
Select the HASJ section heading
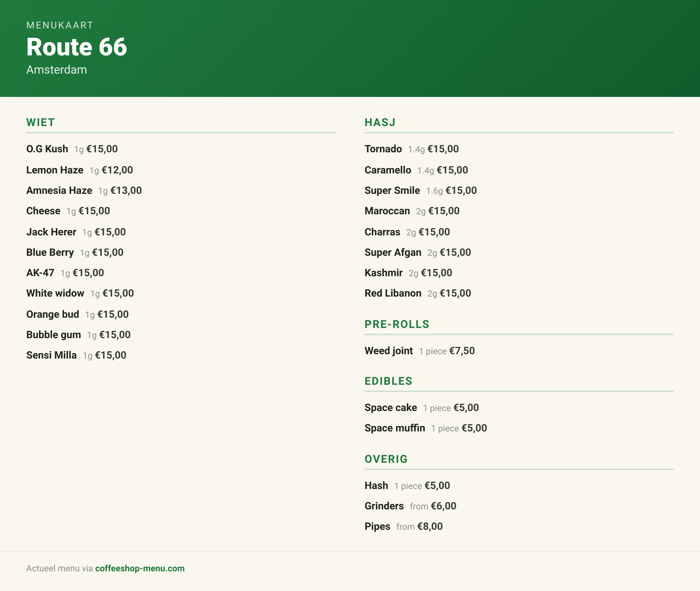380,122
